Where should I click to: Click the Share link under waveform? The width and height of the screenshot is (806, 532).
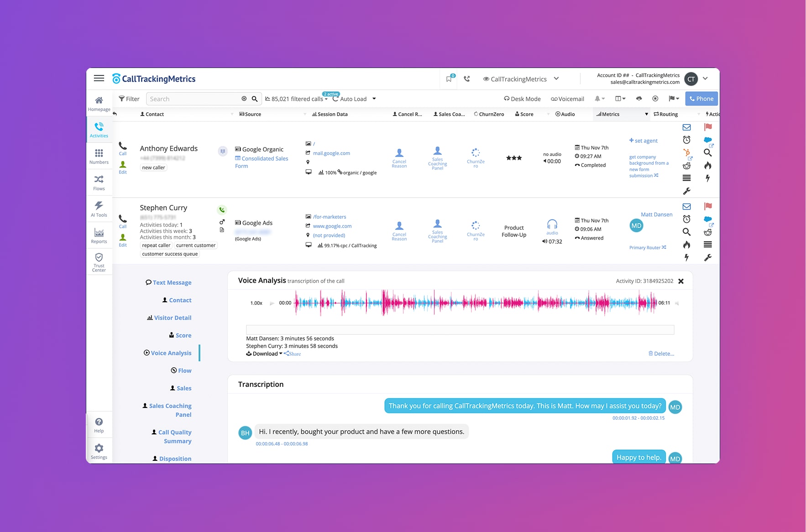pos(292,354)
